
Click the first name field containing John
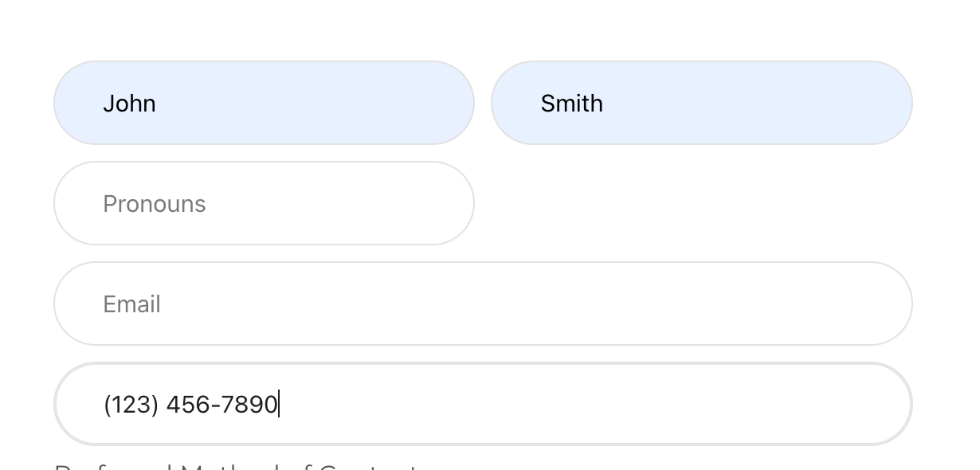pos(263,103)
